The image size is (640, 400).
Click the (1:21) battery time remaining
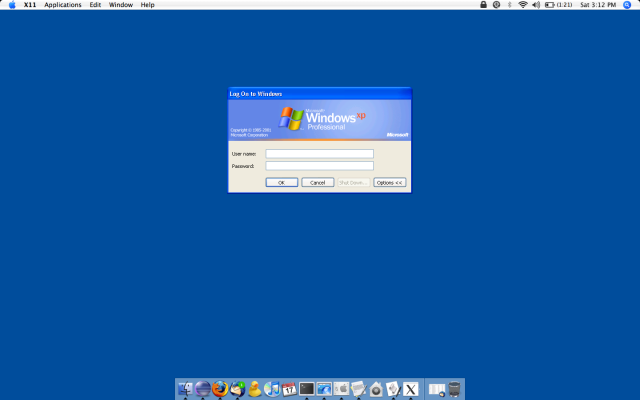coord(564,5)
